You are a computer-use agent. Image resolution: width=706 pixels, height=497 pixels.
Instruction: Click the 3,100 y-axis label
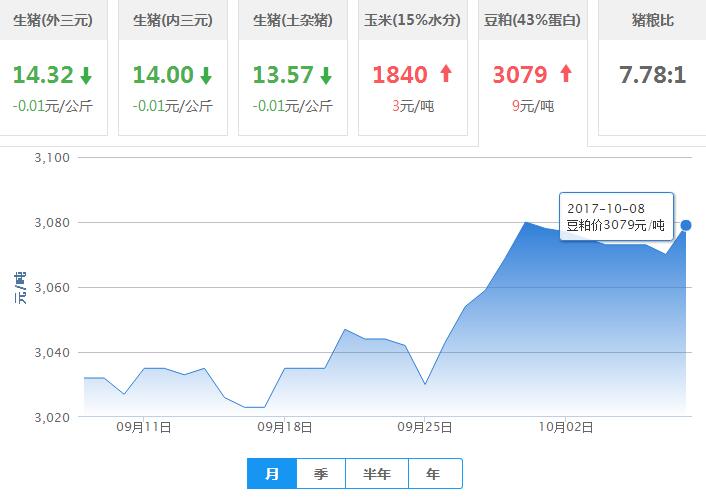(52, 158)
